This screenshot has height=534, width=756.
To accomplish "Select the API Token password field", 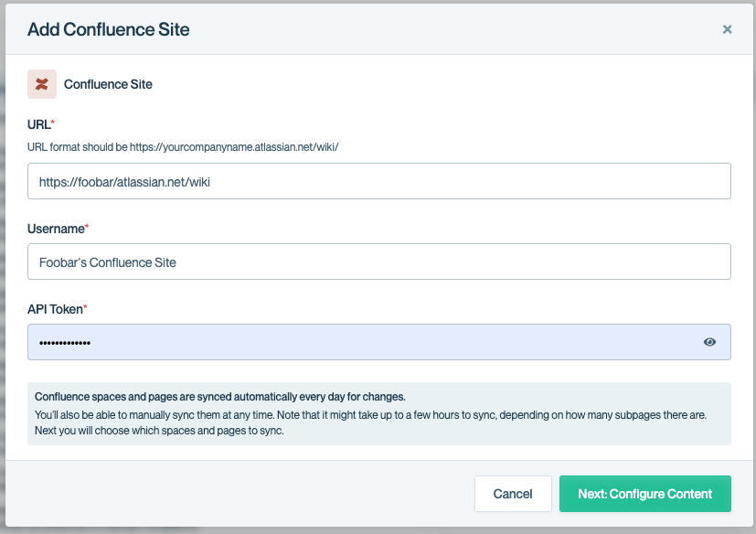I will [366, 342].
